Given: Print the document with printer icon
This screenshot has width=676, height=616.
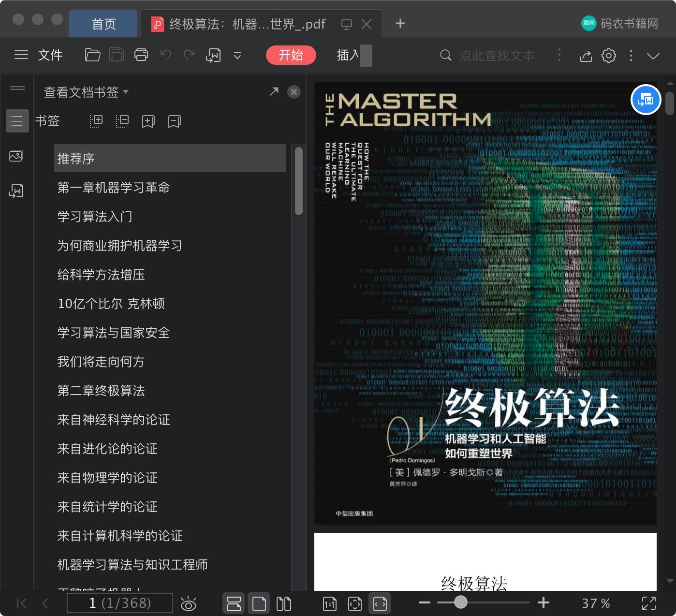Looking at the screenshot, I should tap(141, 55).
